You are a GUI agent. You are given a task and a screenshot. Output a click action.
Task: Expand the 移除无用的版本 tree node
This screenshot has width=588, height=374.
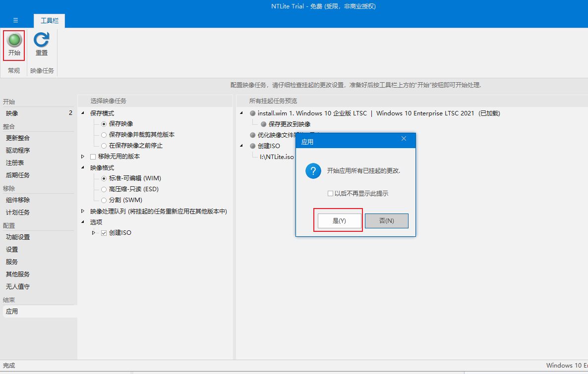point(83,157)
